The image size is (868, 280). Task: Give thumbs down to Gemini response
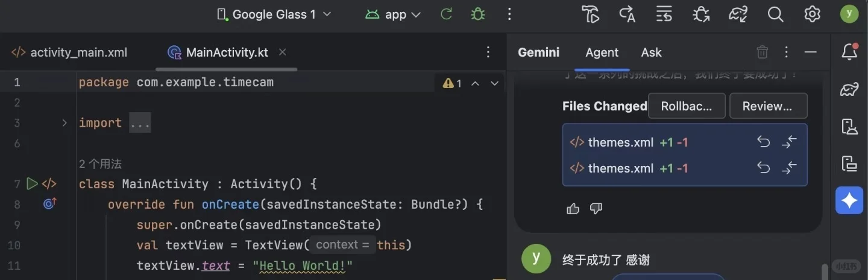[596, 209]
